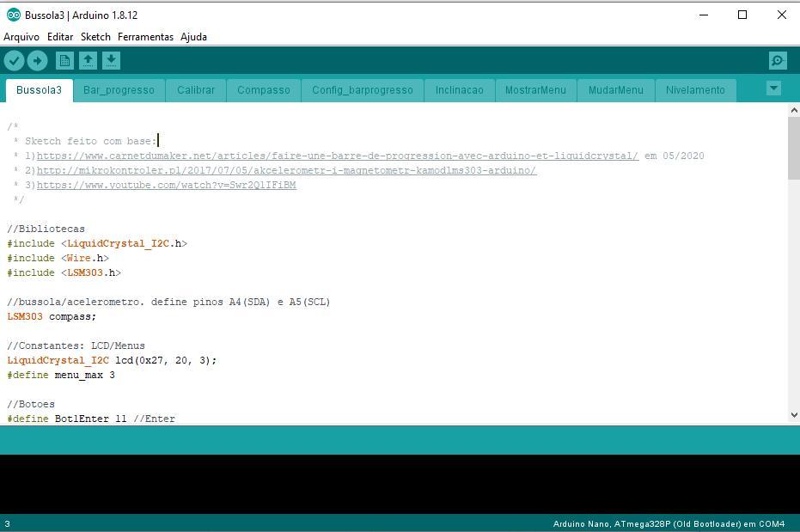Screen dimensions: 800x532
Task: Open the Serial Monitor magnifier icon
Action: 778,61
